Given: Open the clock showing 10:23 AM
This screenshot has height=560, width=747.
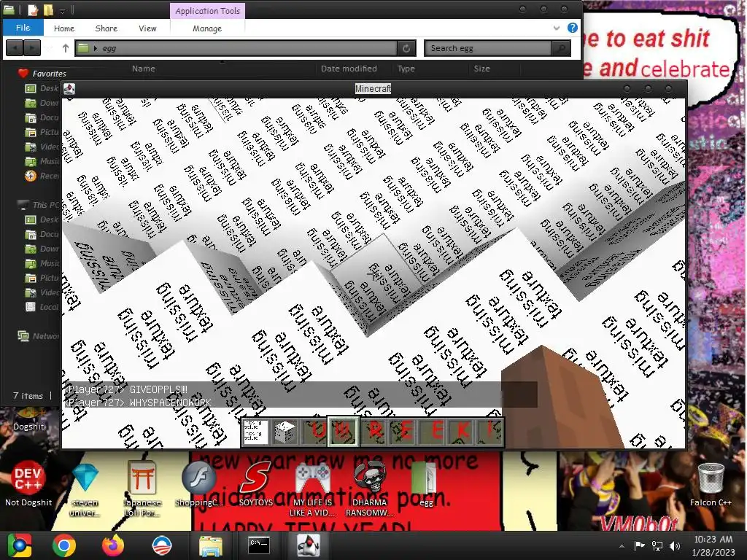Looking at the screenshot, I should (x=713, y=545).
